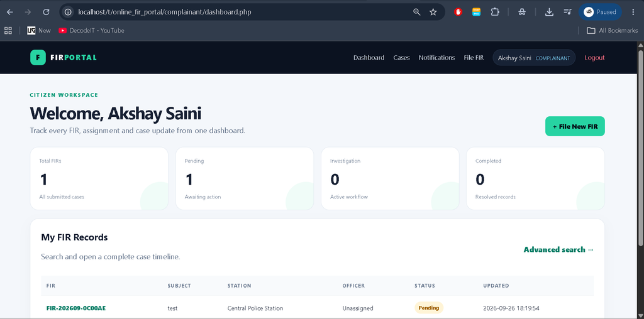Click the site info icon in address bar
Image resolution: width=644 pixels, height=319 pixels.
pos(68,12)
